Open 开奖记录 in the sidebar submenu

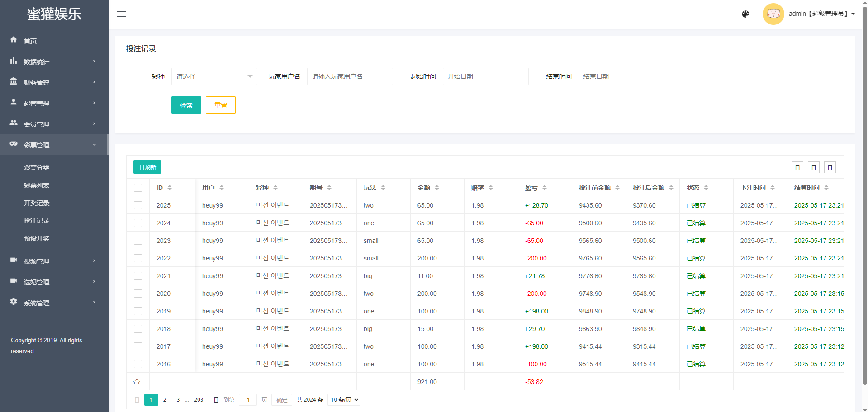tap(37, 203)
